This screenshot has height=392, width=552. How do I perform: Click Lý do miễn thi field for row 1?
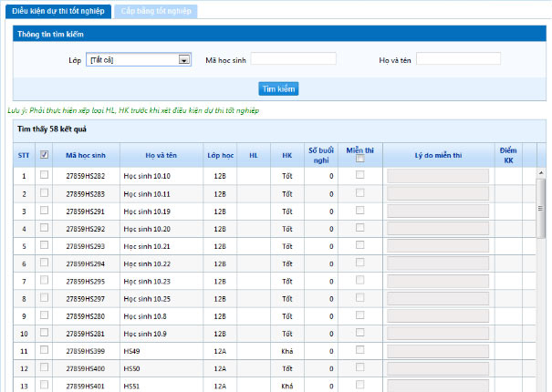point(438,176)
